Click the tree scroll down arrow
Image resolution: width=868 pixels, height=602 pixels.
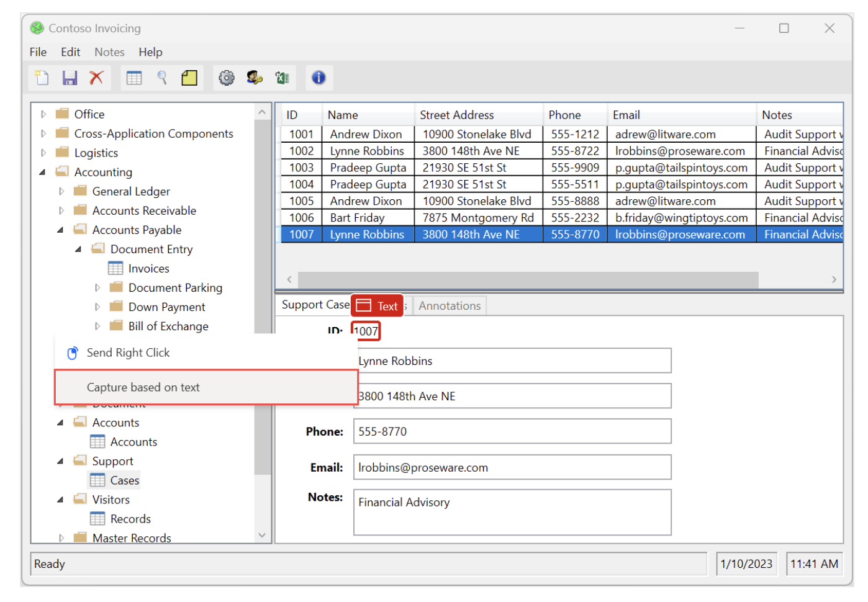(262, 535)
